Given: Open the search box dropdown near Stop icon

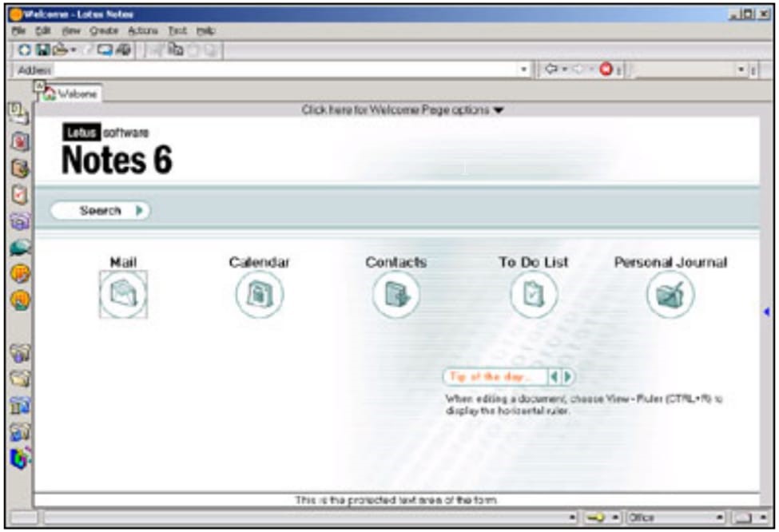Looking at the screenshot, I should [x=741, y=69].
